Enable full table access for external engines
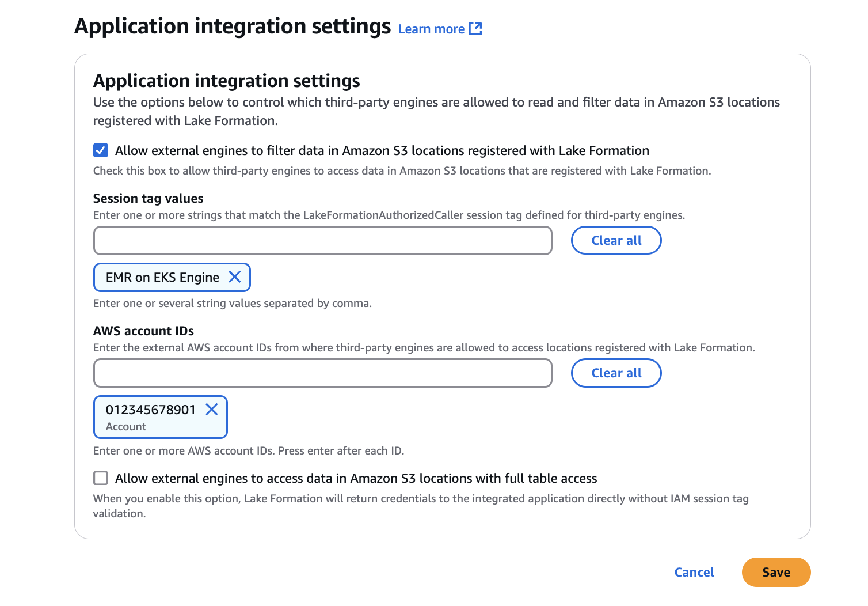Image resolution: width=868 pixels, height=606 pixels. click(x=100, y=478)
